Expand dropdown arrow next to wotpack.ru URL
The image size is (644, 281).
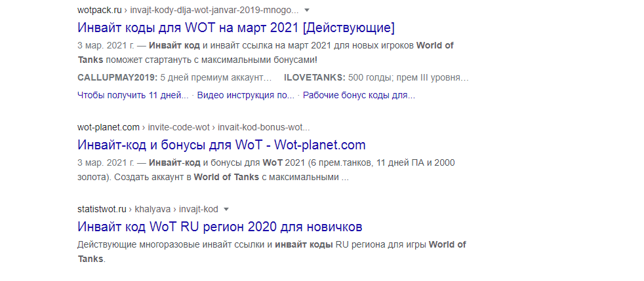(307, 10)
